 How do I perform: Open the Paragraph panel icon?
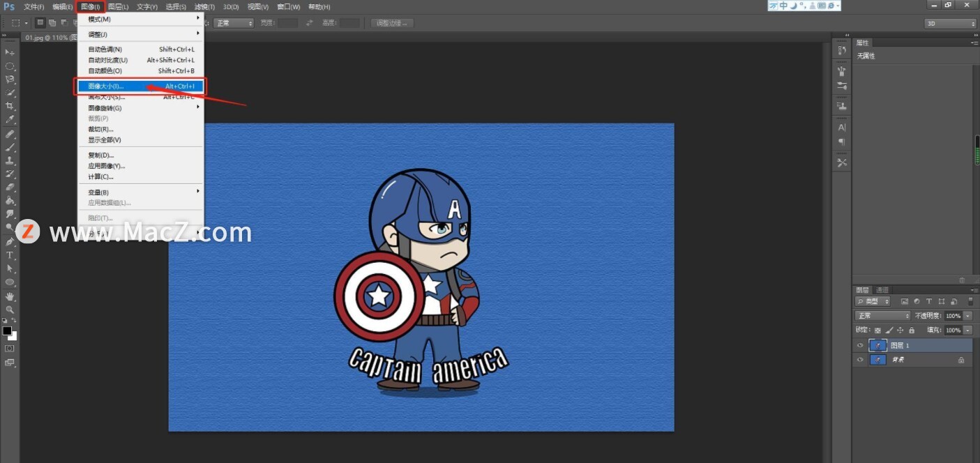pyautogui.click(x=842, y=142)
